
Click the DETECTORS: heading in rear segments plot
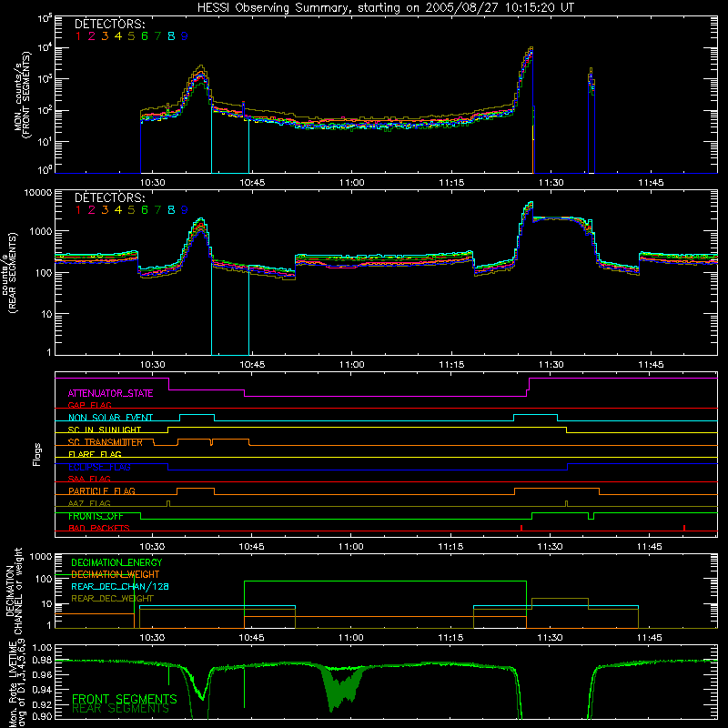(110, 197)
